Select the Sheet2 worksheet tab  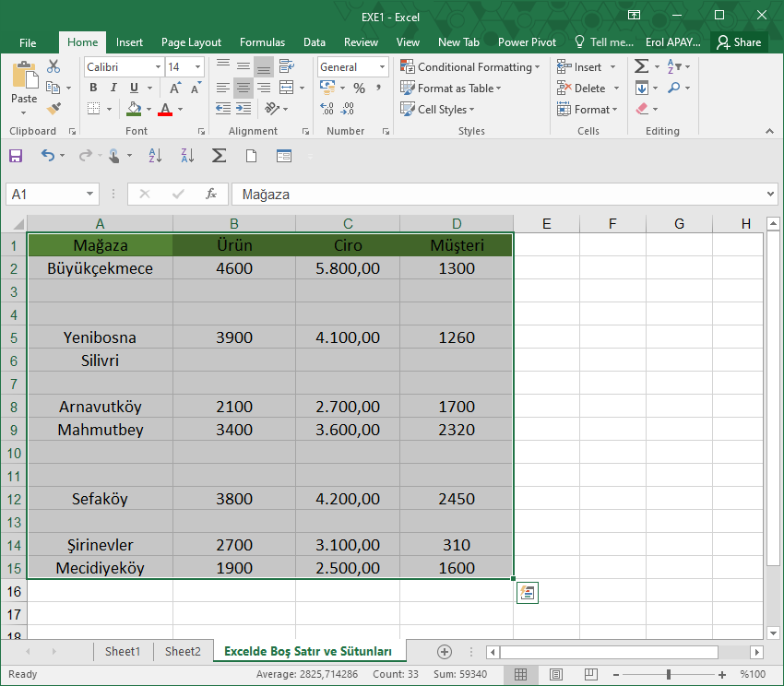point(182,651)
